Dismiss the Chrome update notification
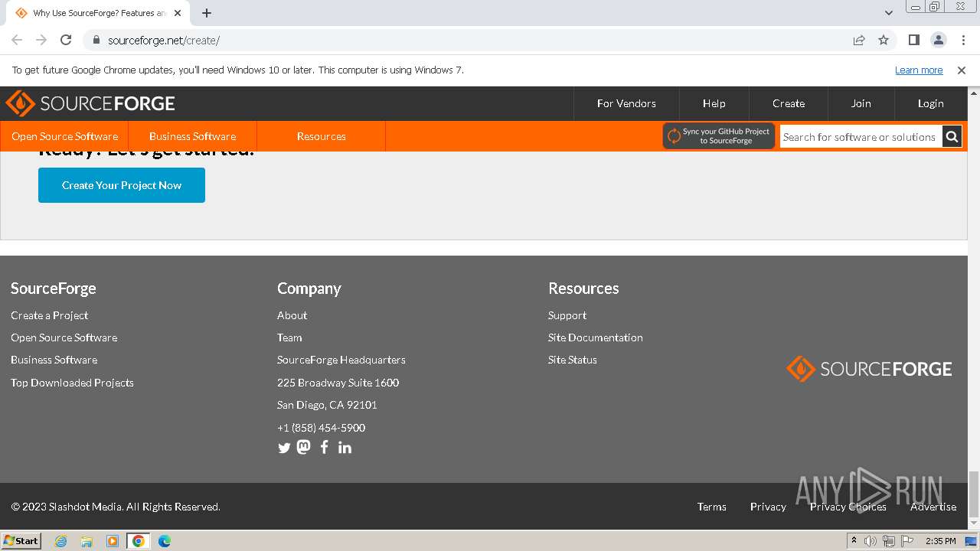 pos(962,70)
